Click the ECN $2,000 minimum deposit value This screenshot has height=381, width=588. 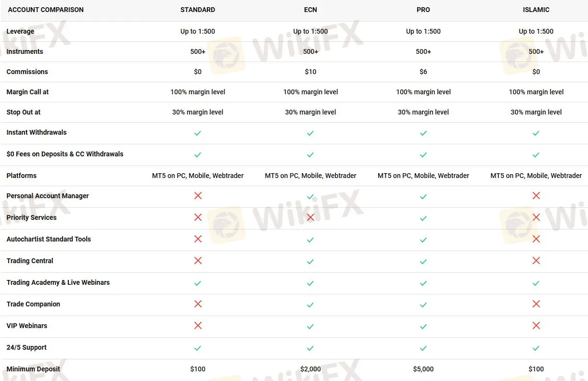point(310,369)
